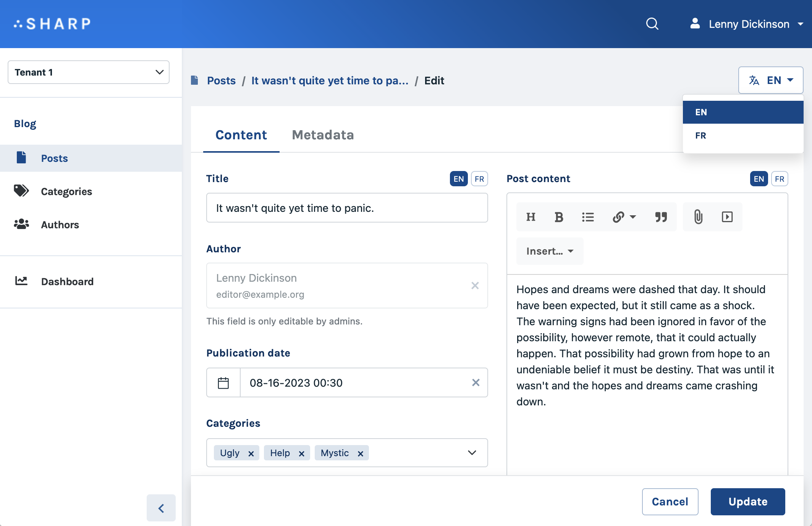The image size is (812, 526).
Task: Open the search from the top bar
Action: tap(652, 24)
